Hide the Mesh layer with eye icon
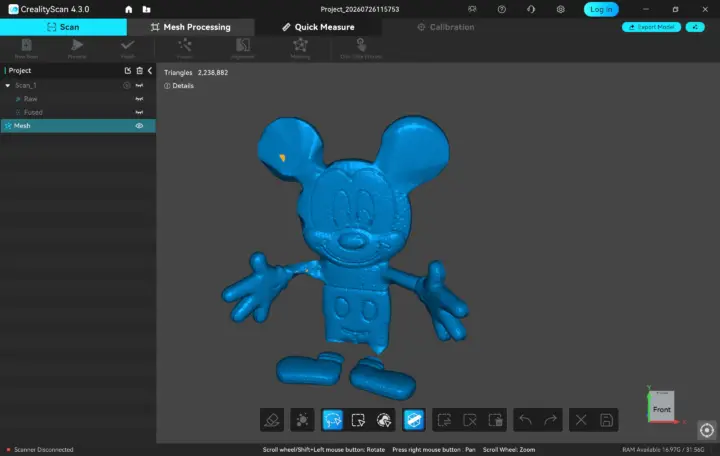This screenshot has height=456, width=720. tap(139, 125)
